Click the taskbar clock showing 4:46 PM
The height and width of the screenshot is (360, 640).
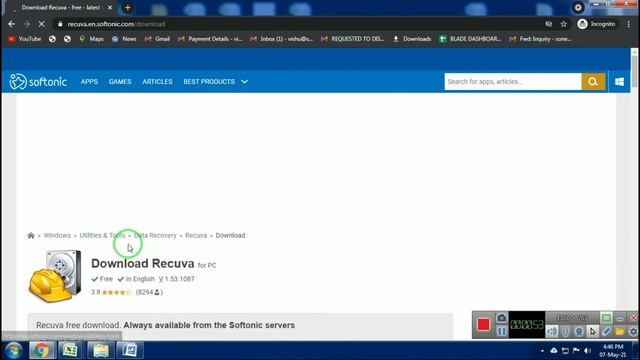613,351
